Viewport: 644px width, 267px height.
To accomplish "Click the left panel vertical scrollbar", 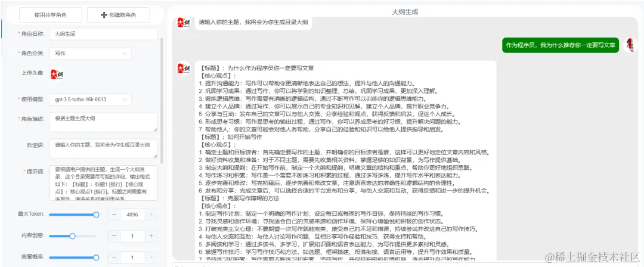I will (x=162, y=101).
